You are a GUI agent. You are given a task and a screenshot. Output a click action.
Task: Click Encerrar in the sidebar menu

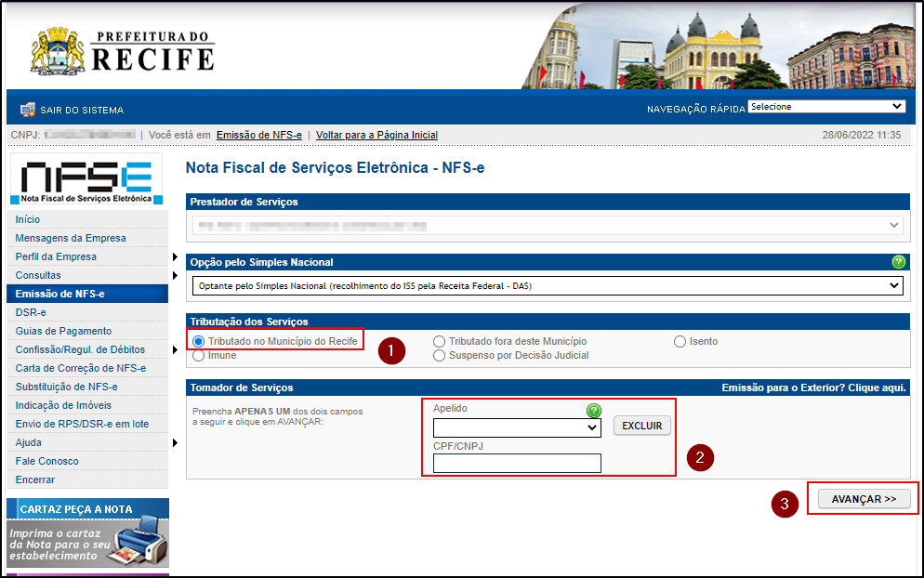pos(34,479)
